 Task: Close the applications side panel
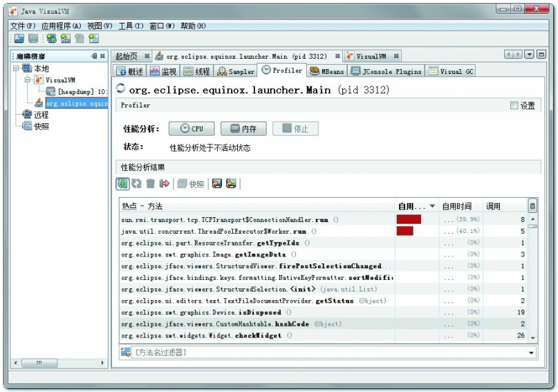(102, 56)
